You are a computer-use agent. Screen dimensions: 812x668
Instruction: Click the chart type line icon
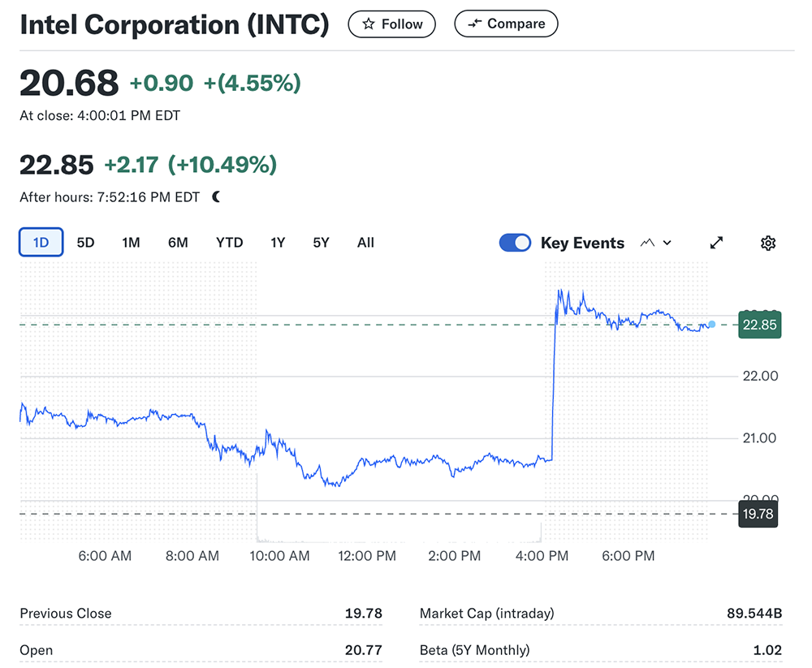pyautogui.click(x=647, y=243)
